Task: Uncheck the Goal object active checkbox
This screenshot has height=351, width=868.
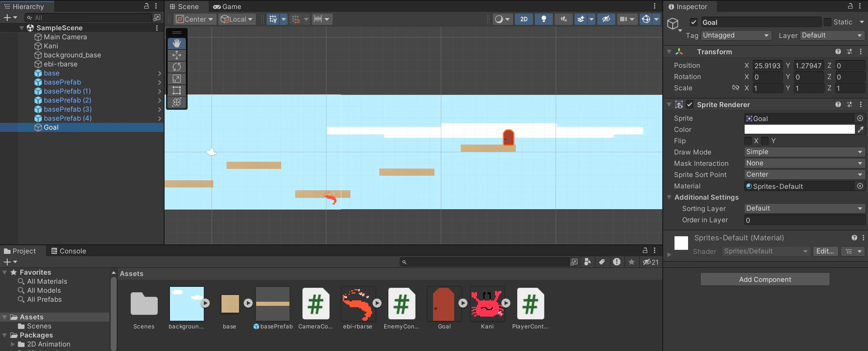Action: point(693,22)
